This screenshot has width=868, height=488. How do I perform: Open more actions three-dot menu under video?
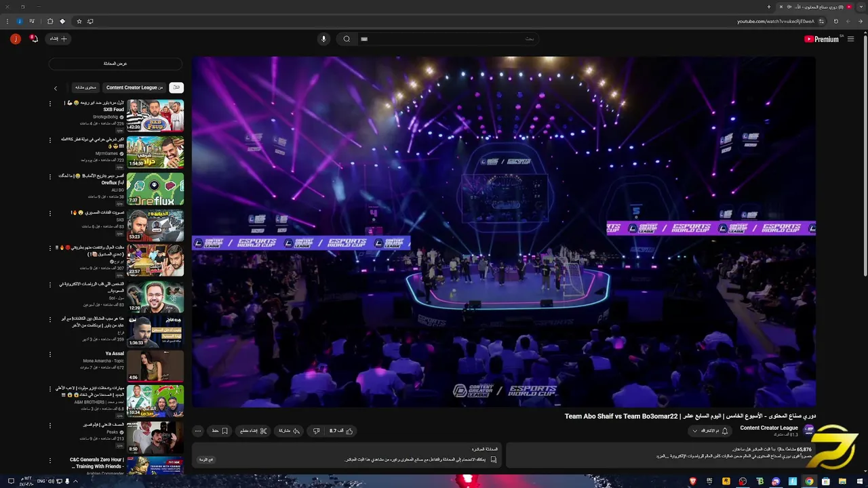click(198, 431)
